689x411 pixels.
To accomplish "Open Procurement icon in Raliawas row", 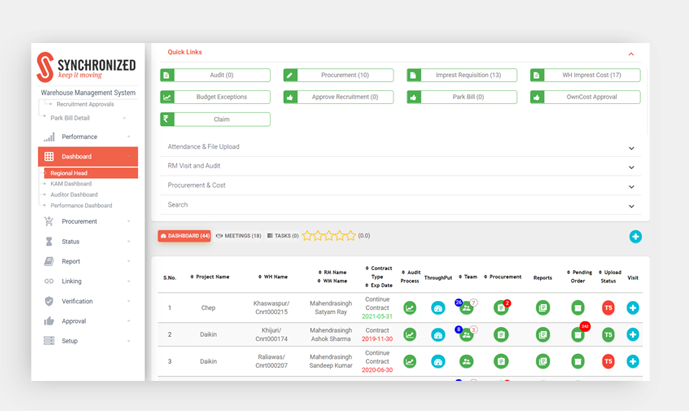I will click(x=500, y=361).
